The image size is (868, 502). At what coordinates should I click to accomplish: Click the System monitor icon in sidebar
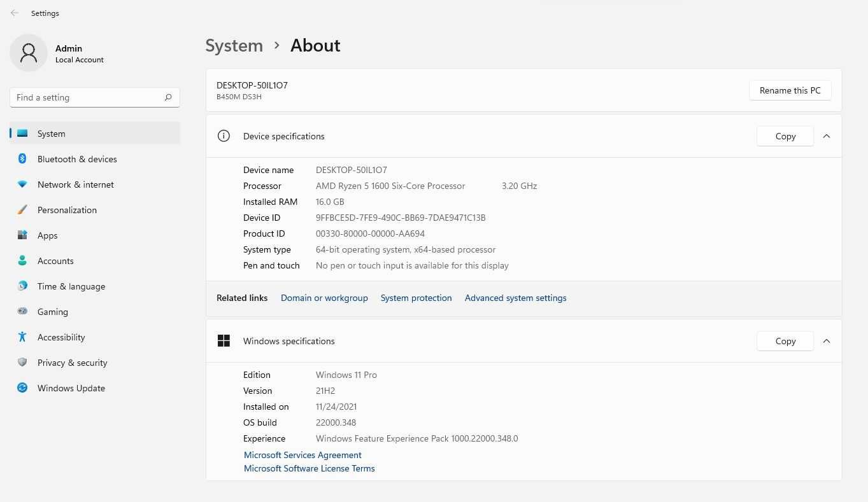click(22, 134)
